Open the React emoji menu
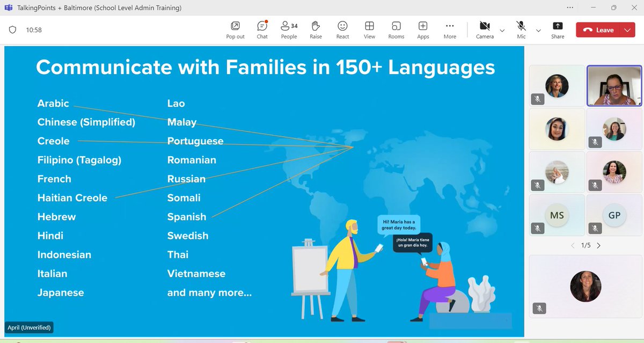This screenshot has width=644, height=343. (342, 30)
